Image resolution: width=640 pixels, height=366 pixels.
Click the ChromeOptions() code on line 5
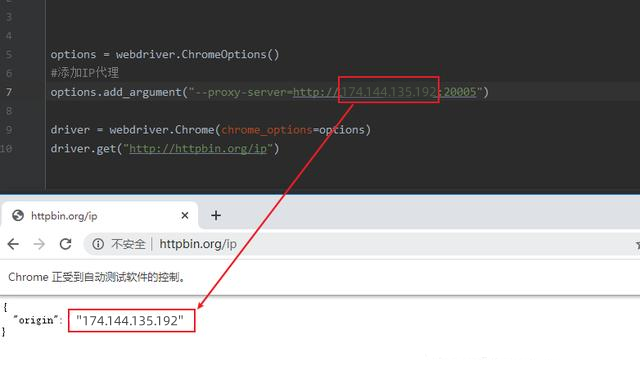coord(230,54)
